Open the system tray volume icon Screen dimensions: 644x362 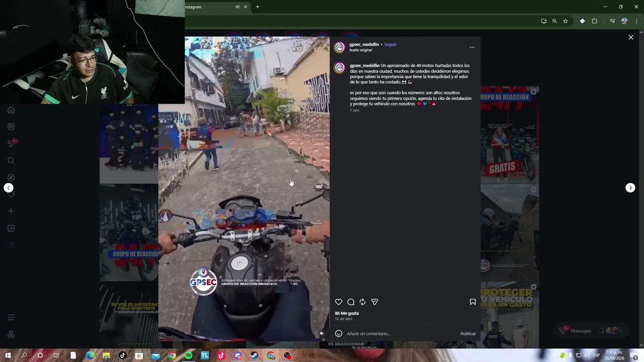[x=587, y=355]
